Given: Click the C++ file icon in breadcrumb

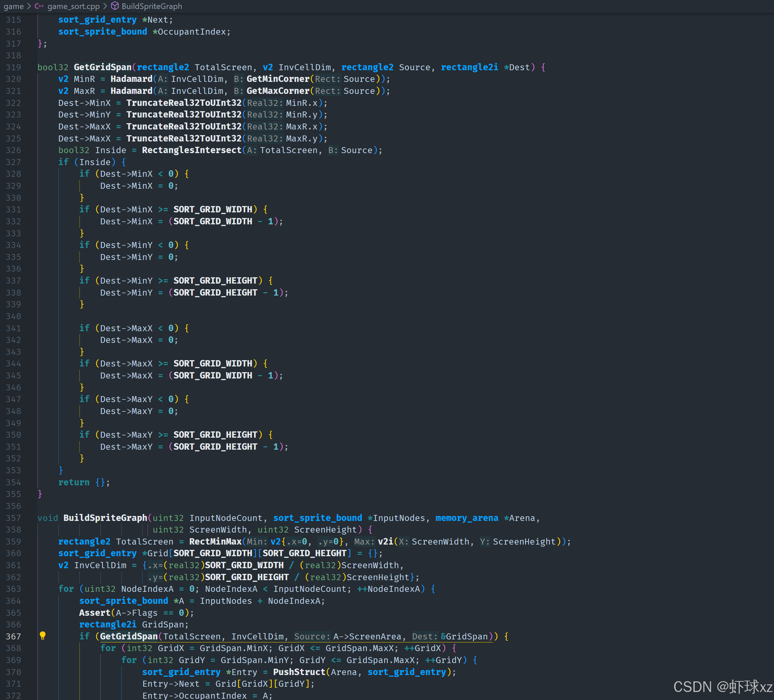Looking at the screenshot, I should tap(39, 6).
